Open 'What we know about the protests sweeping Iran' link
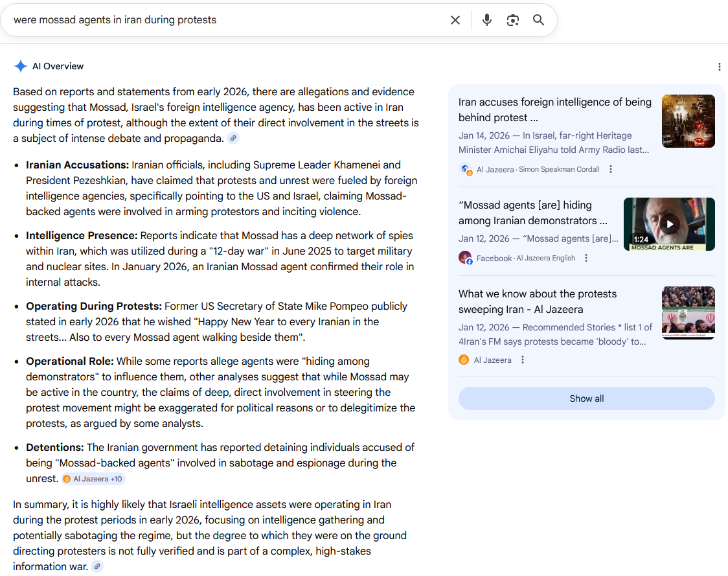Viewport: 728px width, 576px height. 537,301
